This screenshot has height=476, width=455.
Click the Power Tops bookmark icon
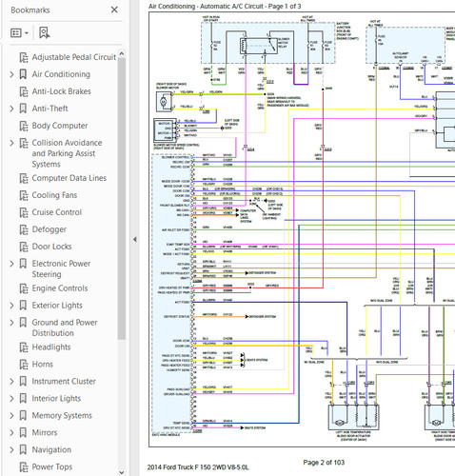click(x=24, y=467)
